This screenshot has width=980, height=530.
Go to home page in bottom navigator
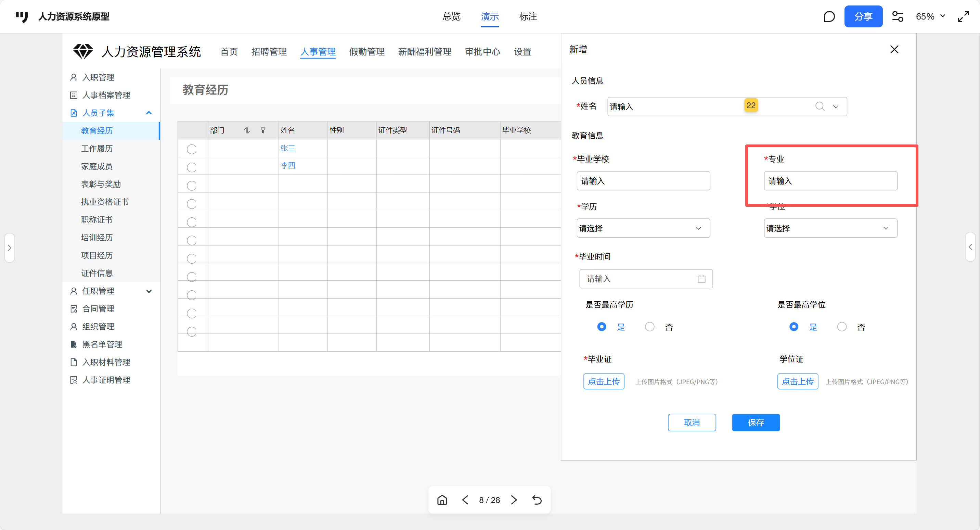pos(442,500)
